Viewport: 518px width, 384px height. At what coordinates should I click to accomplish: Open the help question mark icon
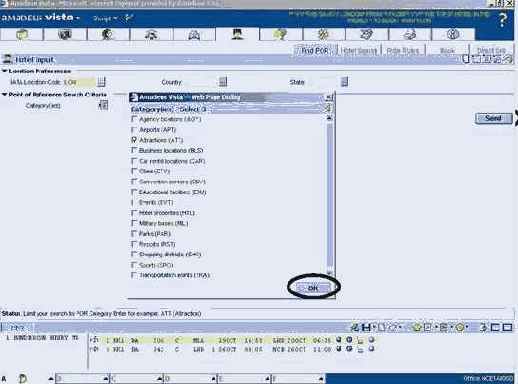[502, 20]
